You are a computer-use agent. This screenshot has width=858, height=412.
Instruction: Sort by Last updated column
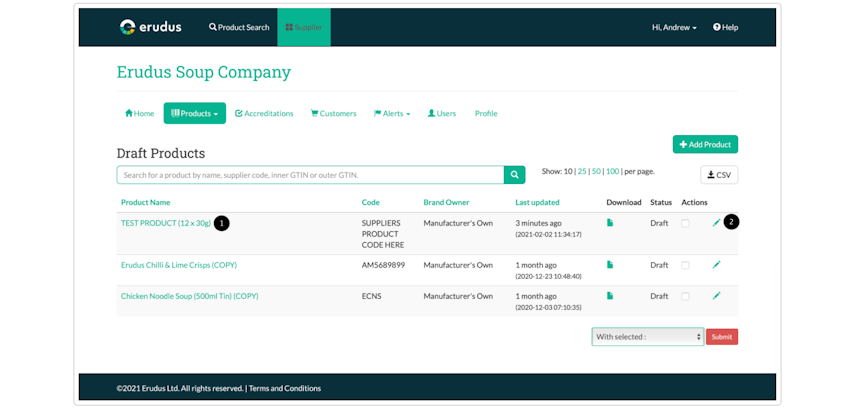[537, 202]
